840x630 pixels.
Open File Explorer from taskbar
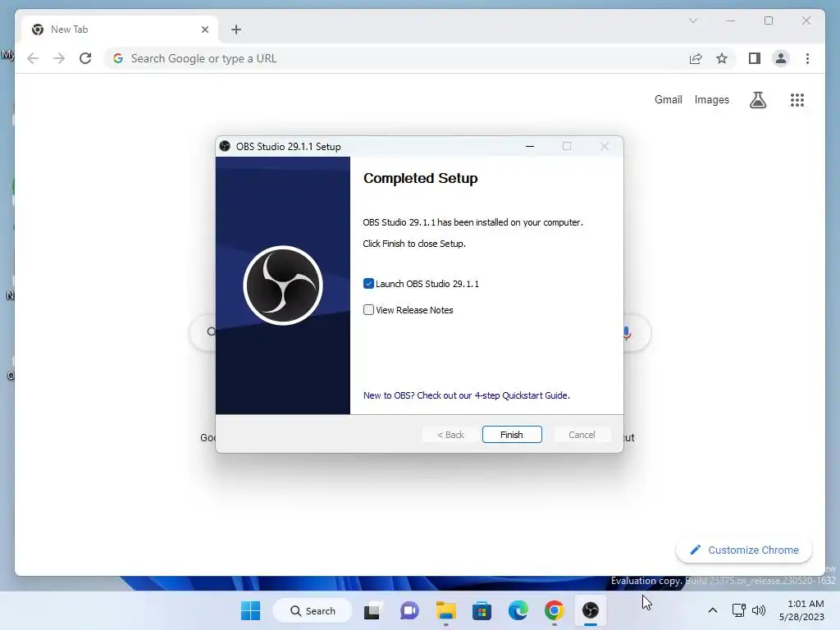point(445,610)
